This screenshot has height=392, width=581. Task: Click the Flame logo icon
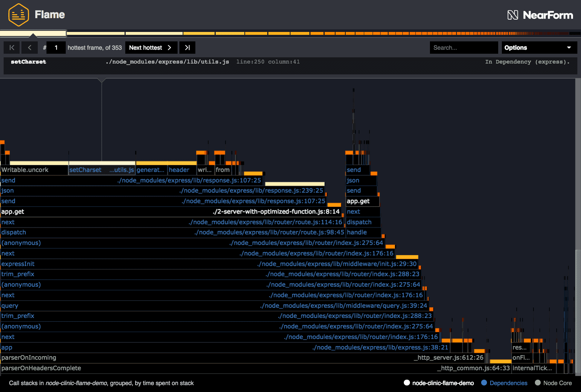pyautogui.click(x=18, y=15)
